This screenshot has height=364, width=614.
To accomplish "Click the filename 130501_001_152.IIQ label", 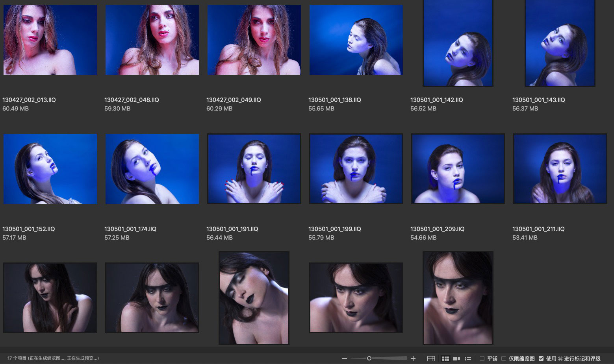I will (28, 229).
